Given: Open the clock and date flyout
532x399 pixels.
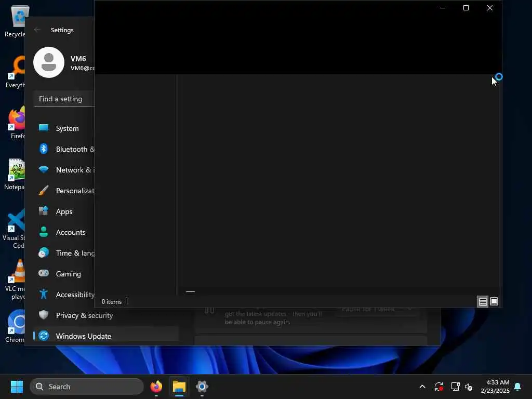Looking at the screenshot, I should (495, 387).
